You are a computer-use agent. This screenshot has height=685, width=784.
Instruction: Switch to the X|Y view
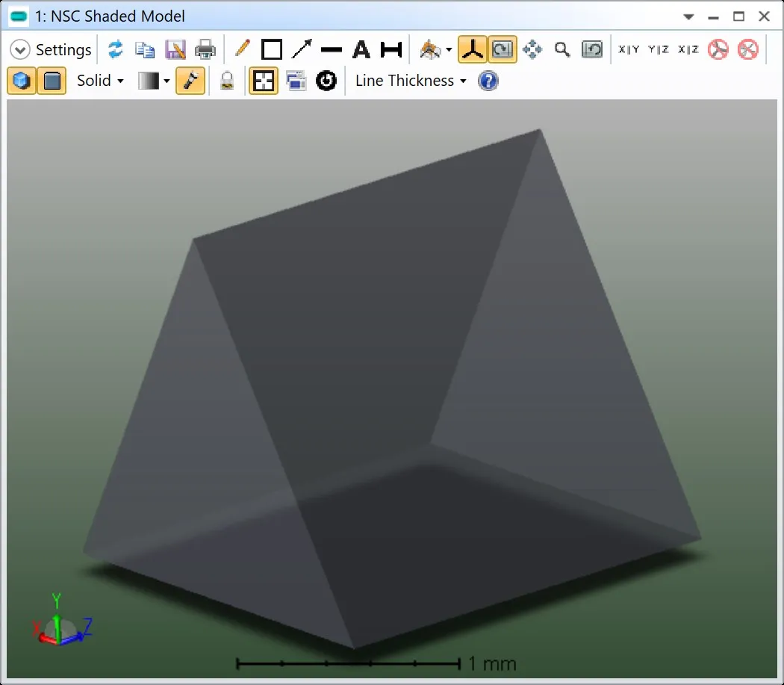coord(629,50)
